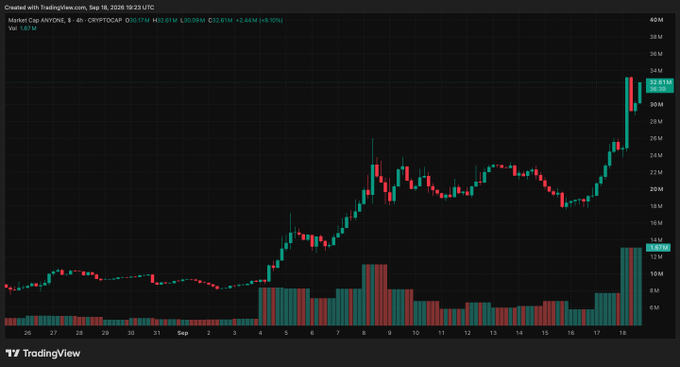The image size is (680, 367).
Task: Click date '3' on the time axis
Action: [234, 333]
